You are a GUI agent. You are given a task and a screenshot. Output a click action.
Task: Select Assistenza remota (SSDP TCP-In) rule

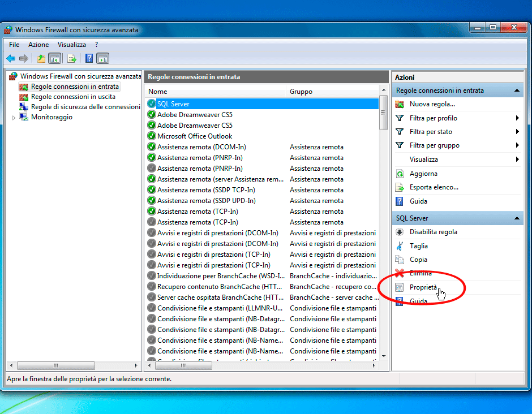click(206, 190)
